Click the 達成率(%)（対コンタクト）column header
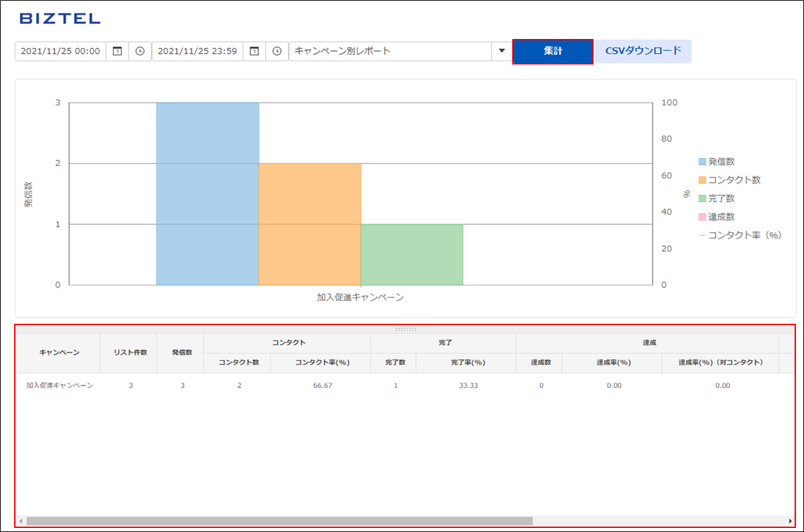The image size is (804, 532). tap(721, 363)
